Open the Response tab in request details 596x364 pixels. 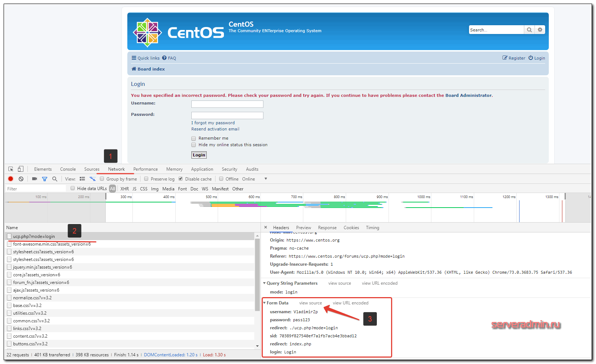pyautogui.click(x=327, y=228)
